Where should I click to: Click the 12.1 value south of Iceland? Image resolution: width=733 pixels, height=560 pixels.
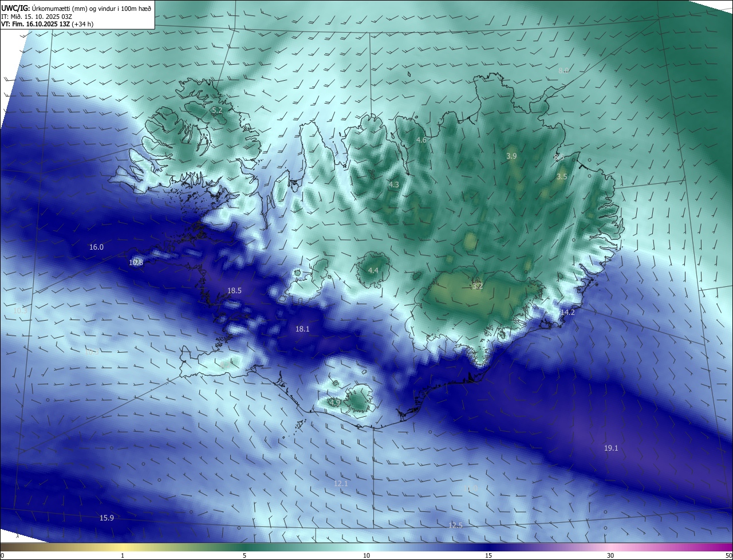click(x=341, y=484)
